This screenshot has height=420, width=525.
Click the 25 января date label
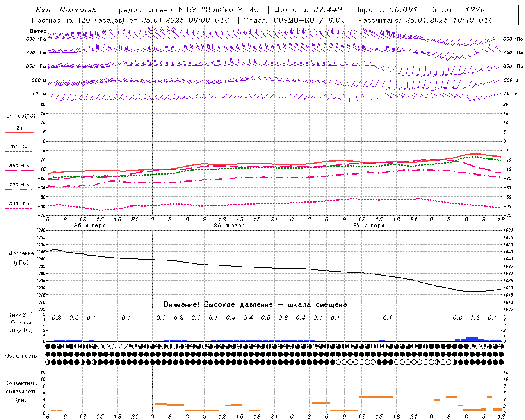click(x=89, y=226)
